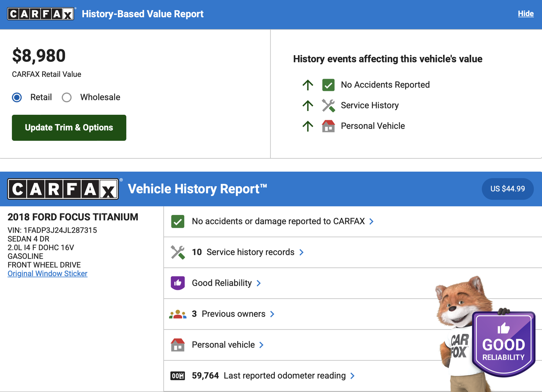Click the odometer icon beside 59,764
Screen dimensions: 542x392
click(x=178, y=376)
